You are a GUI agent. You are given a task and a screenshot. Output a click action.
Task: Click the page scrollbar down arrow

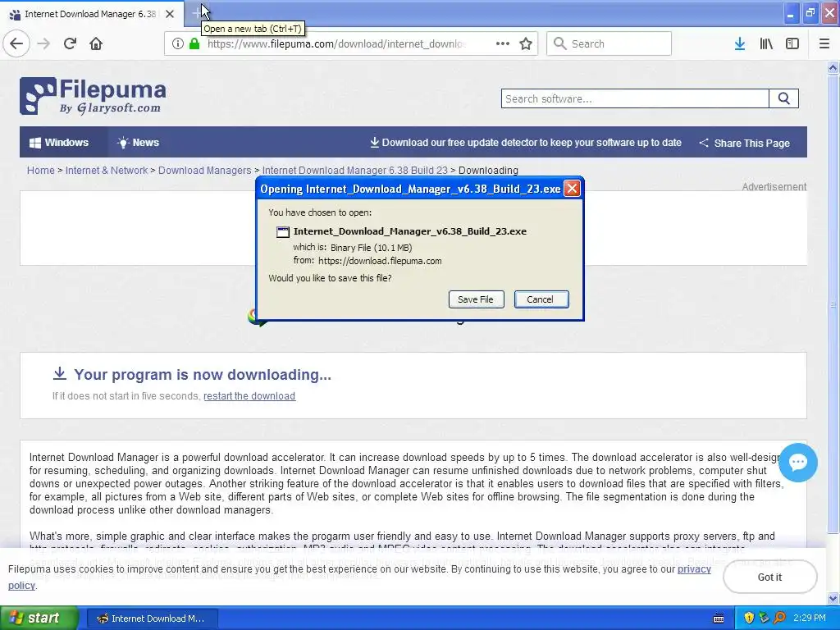point(833,598)
